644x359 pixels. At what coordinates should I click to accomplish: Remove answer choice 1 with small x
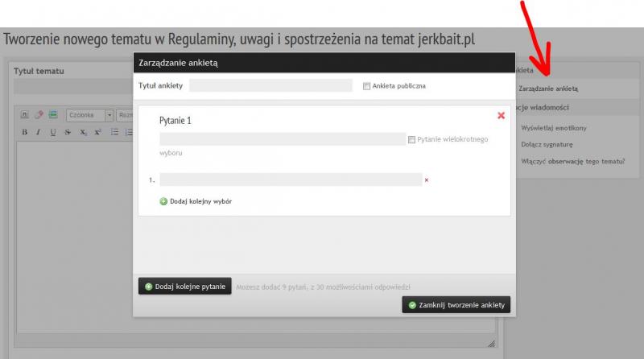click(426, 180)
